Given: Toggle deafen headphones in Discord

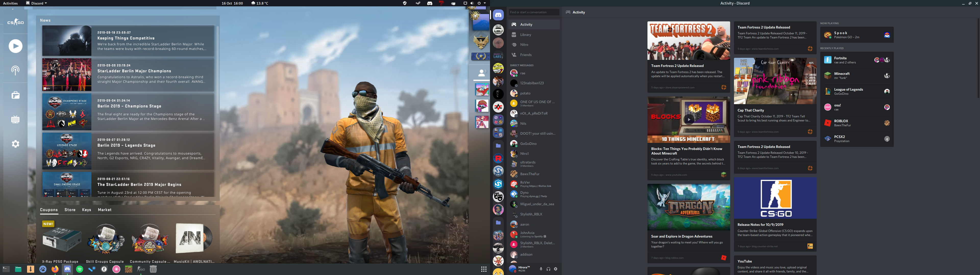Looking at the screenshot, I should [x=548, y=269].
